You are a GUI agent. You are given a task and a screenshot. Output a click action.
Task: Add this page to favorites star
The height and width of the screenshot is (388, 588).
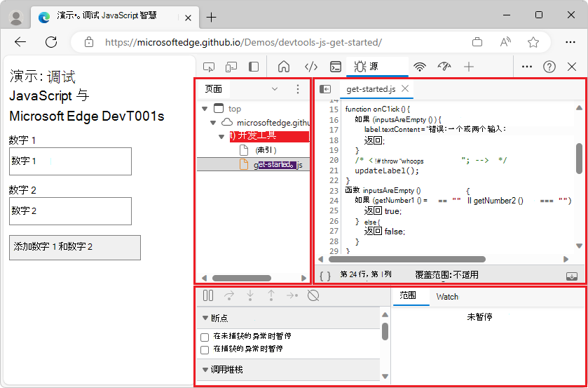pyautogui.click(x=533, y=42)
